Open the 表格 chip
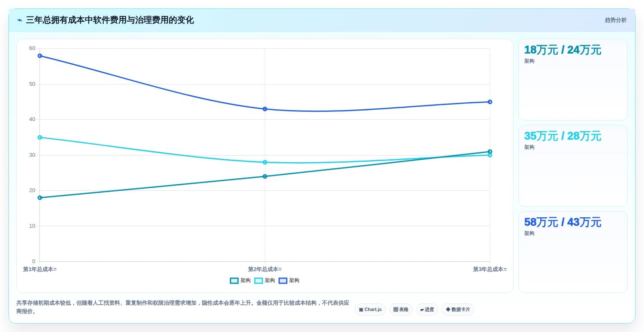This screenshot has width=644, height=332. [401, 310]
